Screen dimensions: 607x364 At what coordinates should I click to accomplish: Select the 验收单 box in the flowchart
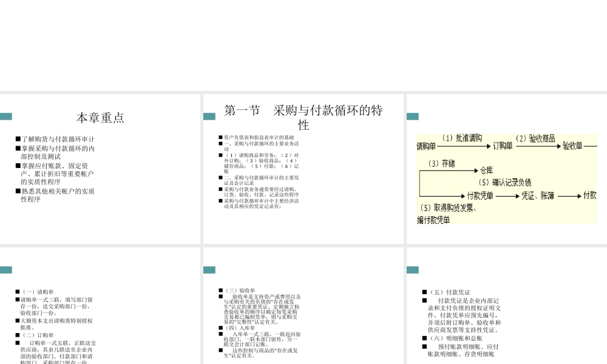pyautogui.click(x=573, y=146)
